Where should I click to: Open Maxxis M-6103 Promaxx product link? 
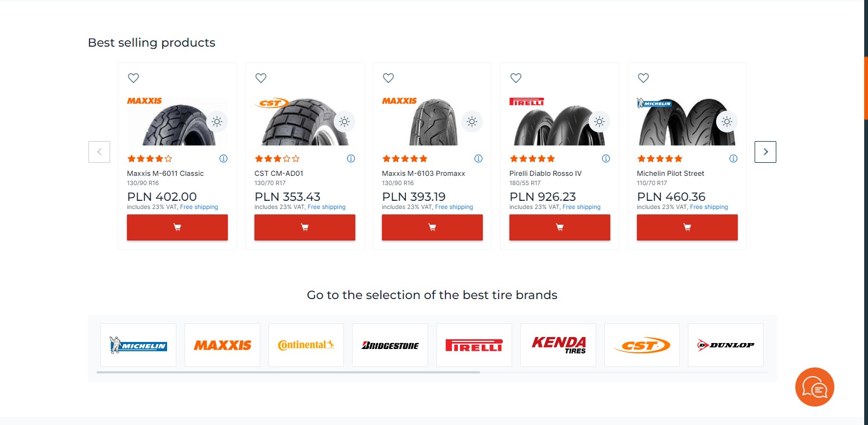tap(423, 174)
